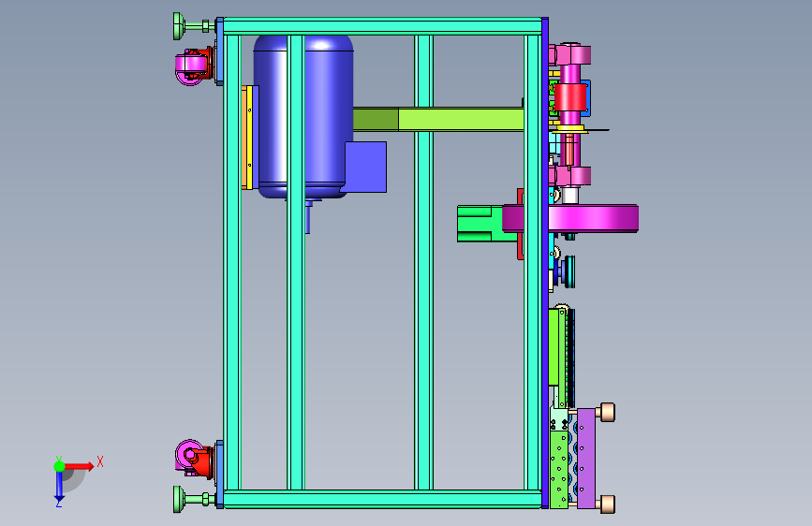Viewport: 812px width, 526px height.
Task: Select the purple plate at bottom right
Action: click(585, 459)
